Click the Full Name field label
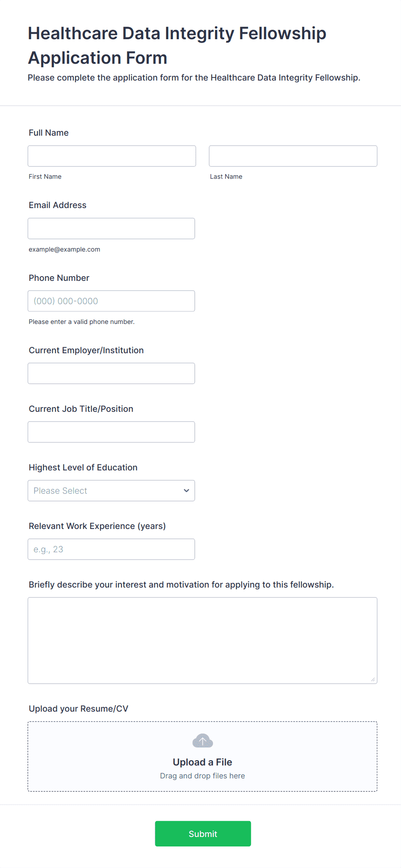 pyautogui.click(x=49, y=133)
